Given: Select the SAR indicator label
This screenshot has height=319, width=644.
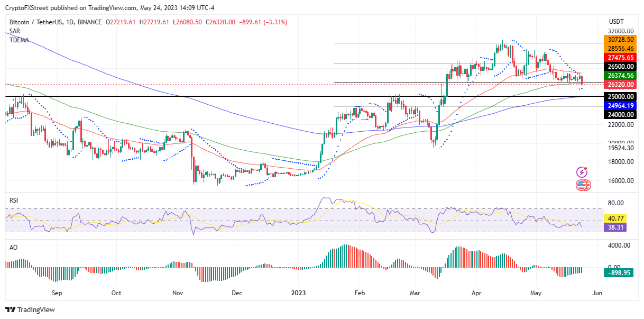Looking at the screenshot, I should 15,31.
